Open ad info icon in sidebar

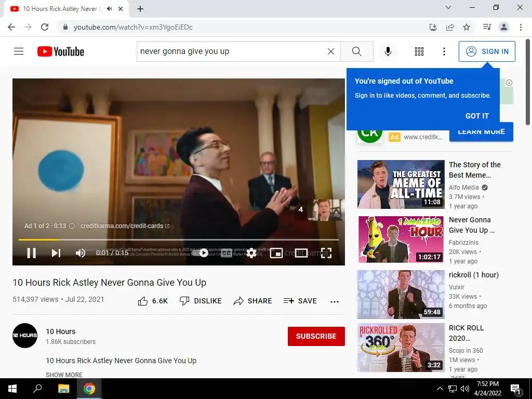(x=509, y=83)
